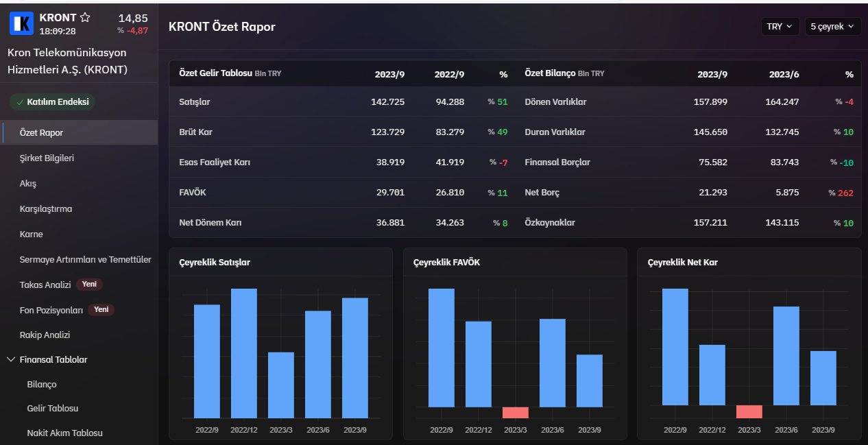This screenshot has width=868, height=445.
Task: Click the Yeni badge beside Fon Pozisyonları
Action: pos(101,309)
